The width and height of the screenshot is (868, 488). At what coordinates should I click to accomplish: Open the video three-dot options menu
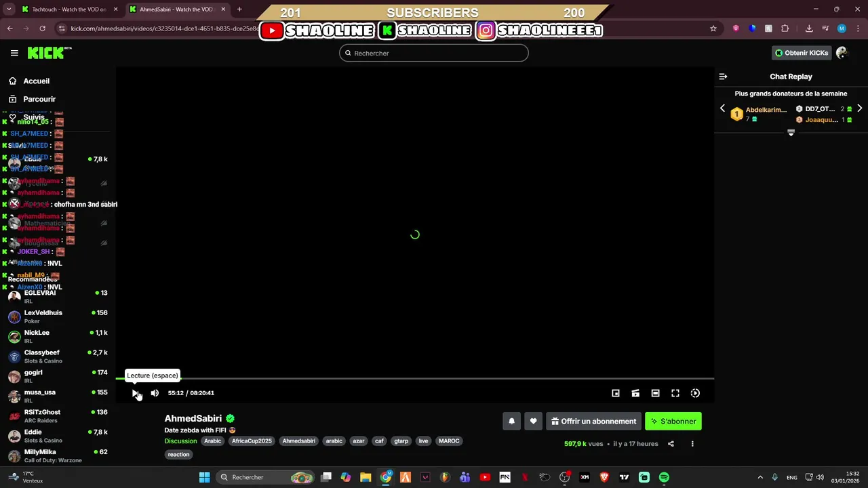click(x=692, y=444)
